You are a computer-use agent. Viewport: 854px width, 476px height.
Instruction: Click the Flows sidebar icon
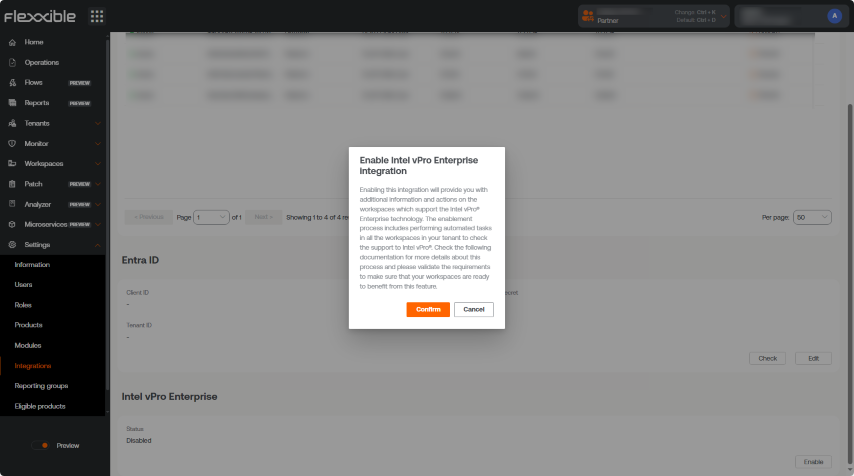click(x=13, y=83)
